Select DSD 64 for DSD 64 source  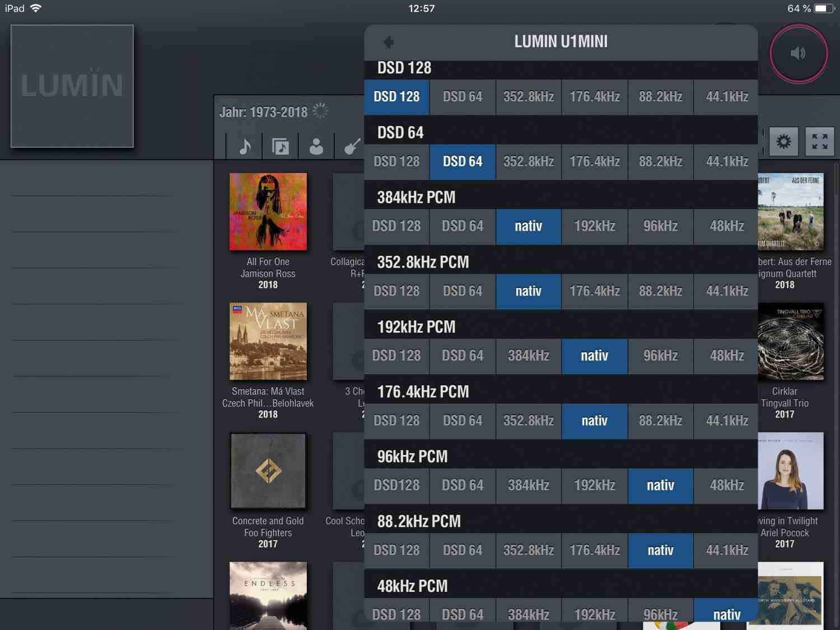(463, 162)
